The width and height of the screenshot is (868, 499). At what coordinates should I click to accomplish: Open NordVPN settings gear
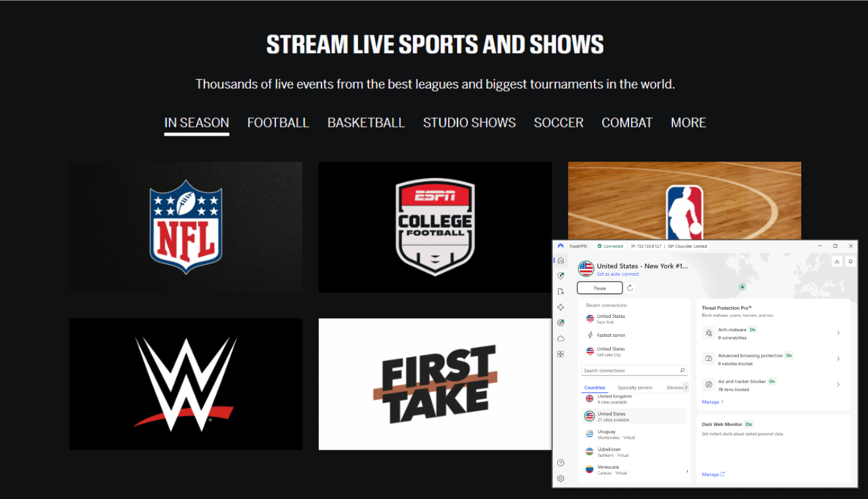tap(560, 478)
